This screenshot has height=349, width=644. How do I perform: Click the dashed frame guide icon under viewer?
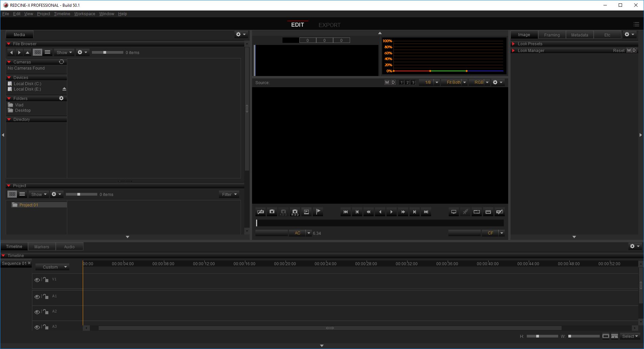coord(477,212)
